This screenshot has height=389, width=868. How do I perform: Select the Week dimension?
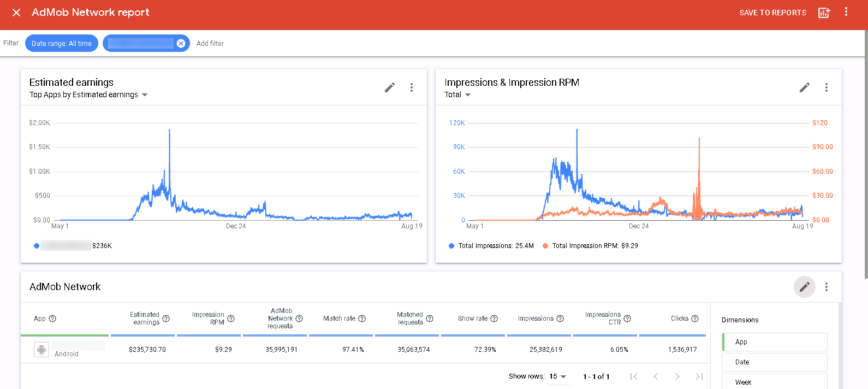coord(775,382)
